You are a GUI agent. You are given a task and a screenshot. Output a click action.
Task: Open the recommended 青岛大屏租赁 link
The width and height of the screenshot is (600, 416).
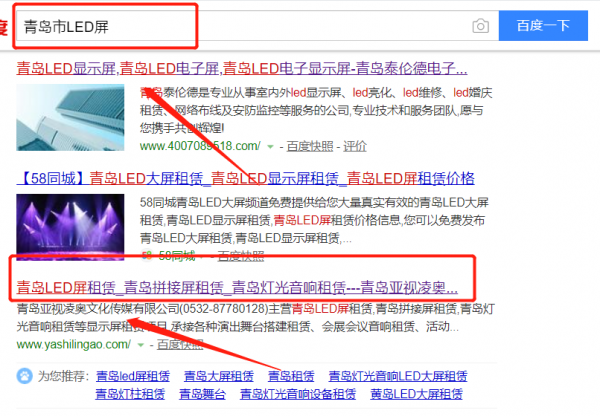tap(218, 376)
